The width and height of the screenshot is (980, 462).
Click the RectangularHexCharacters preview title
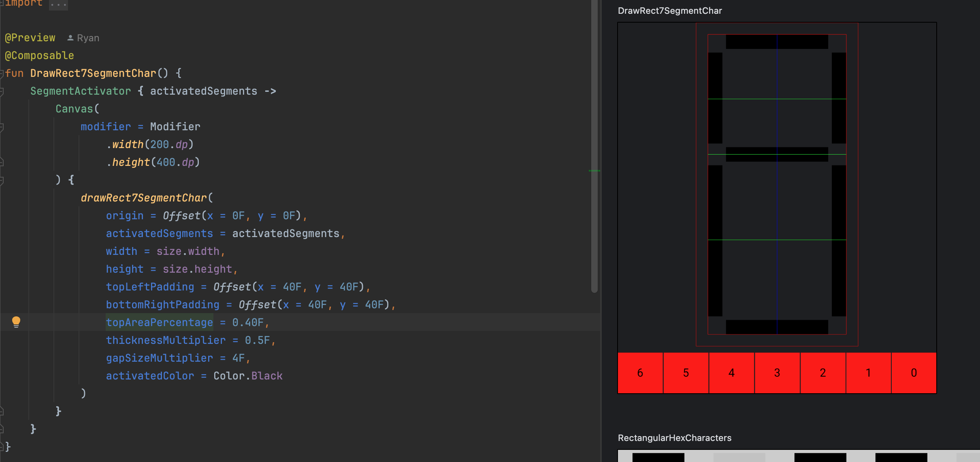(675, 438)
